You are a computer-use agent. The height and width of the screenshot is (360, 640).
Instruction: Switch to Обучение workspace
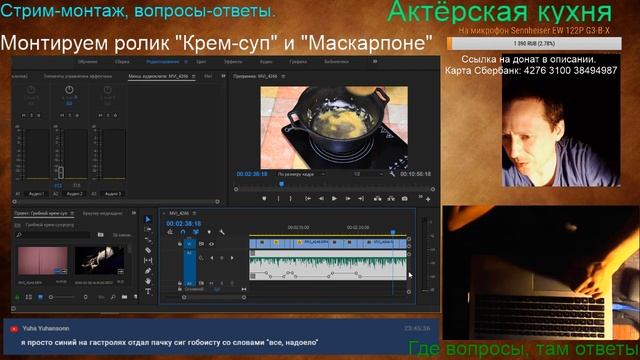(x=88, y=62)
